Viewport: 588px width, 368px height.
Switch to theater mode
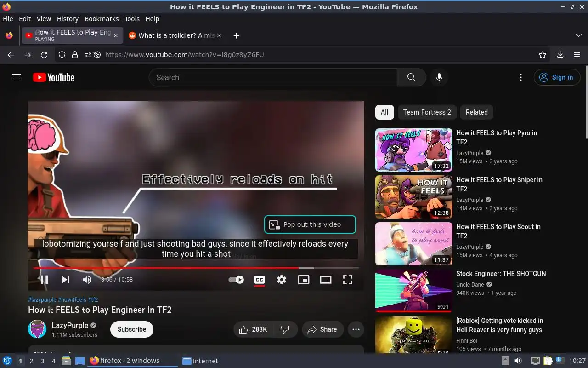tap(326, 279)
